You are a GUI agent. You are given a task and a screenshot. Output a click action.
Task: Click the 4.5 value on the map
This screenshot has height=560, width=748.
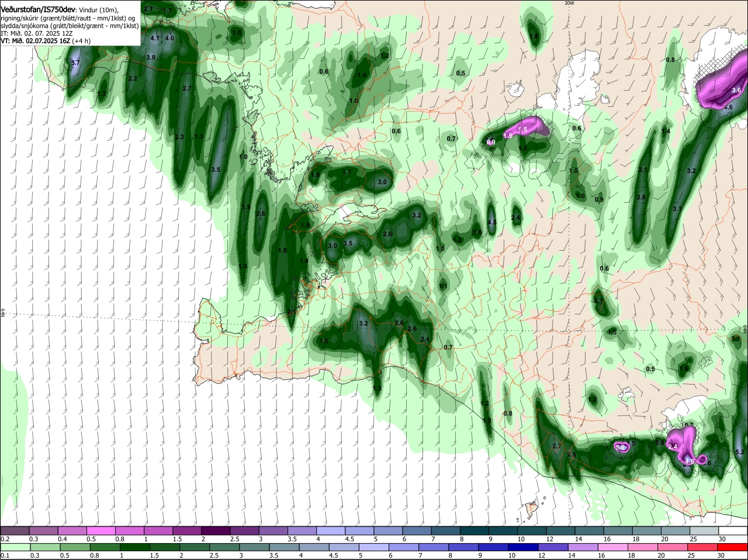click(492, 222)
